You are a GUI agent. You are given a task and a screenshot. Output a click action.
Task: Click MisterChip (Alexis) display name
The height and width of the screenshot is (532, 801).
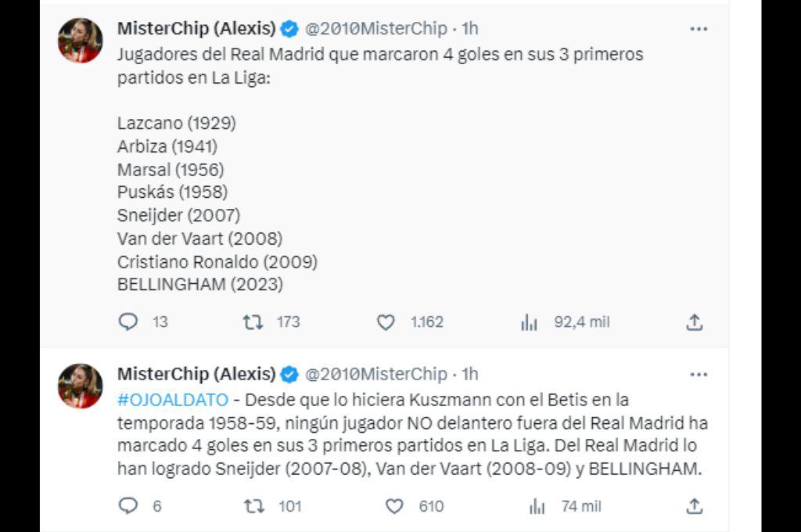[x=195, y=28]
